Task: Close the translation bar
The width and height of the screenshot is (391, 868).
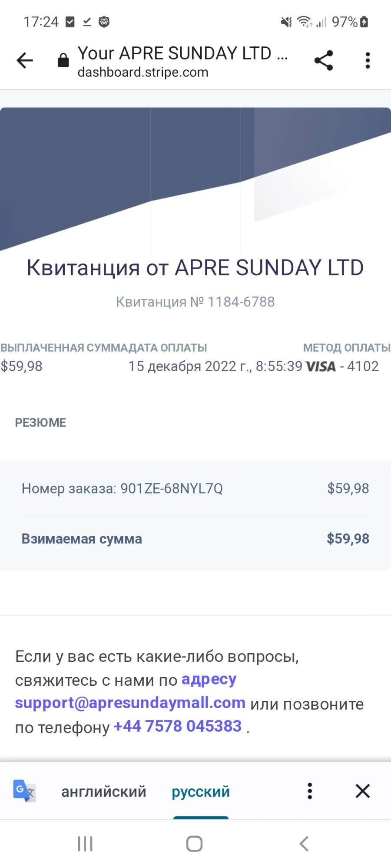Action: point(363,791)
